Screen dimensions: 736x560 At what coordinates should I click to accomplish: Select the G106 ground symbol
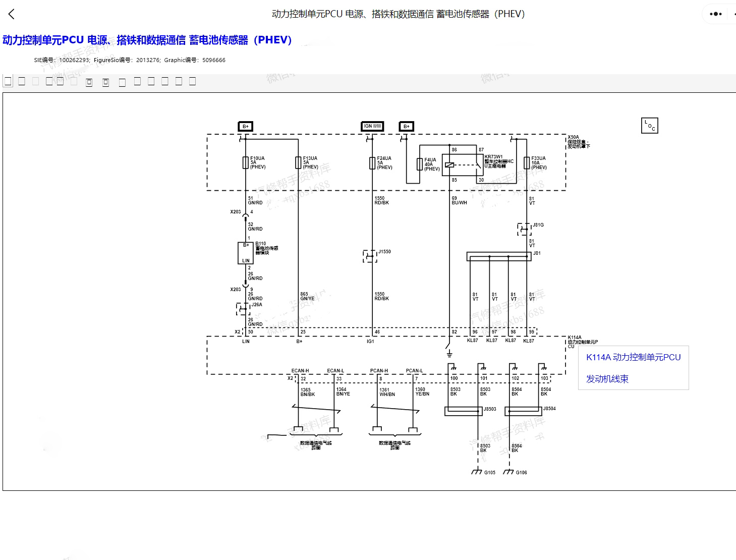509,472
